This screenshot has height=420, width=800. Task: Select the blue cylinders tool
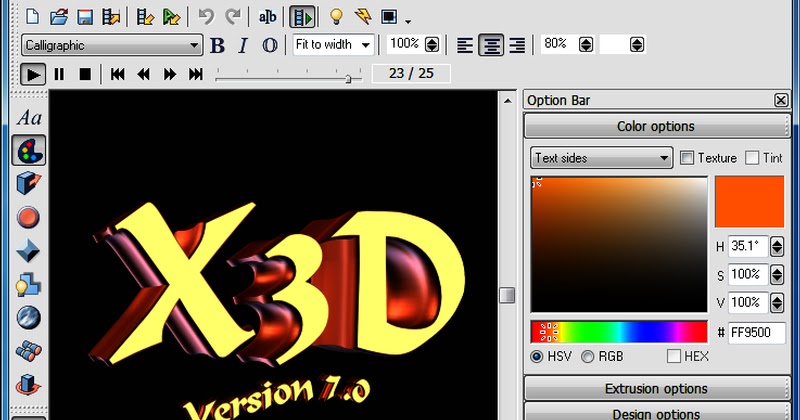click(28, 351)
